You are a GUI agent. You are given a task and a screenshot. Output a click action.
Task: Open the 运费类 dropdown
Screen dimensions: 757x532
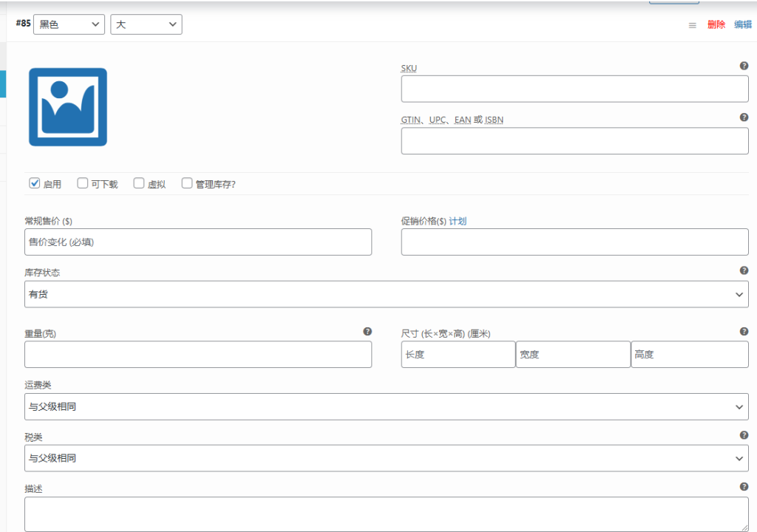click(x=386, y=406)
